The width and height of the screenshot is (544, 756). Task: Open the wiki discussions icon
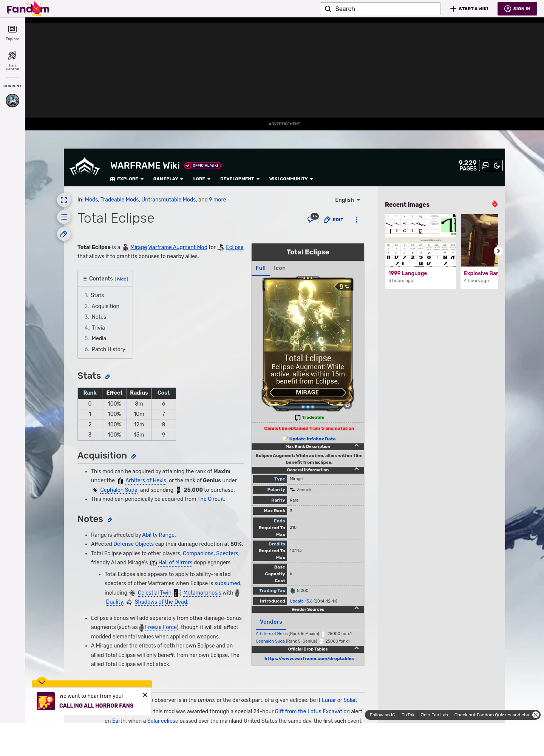tap(485, 166)
